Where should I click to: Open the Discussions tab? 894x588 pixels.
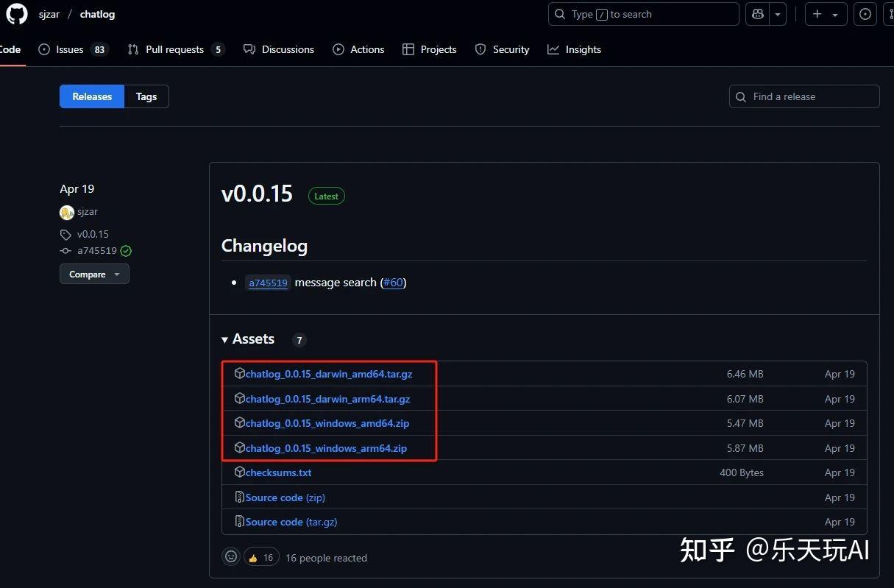[287, 49]
